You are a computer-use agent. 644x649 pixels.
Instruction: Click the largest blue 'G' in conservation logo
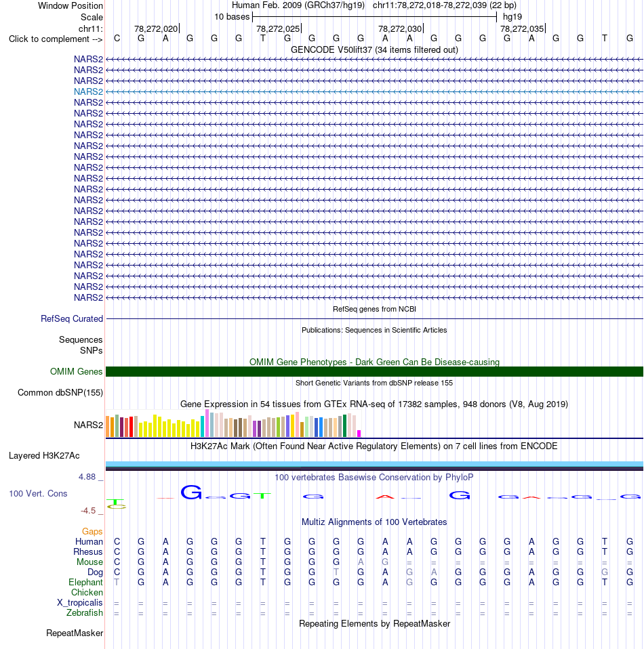tap(191, 492)
